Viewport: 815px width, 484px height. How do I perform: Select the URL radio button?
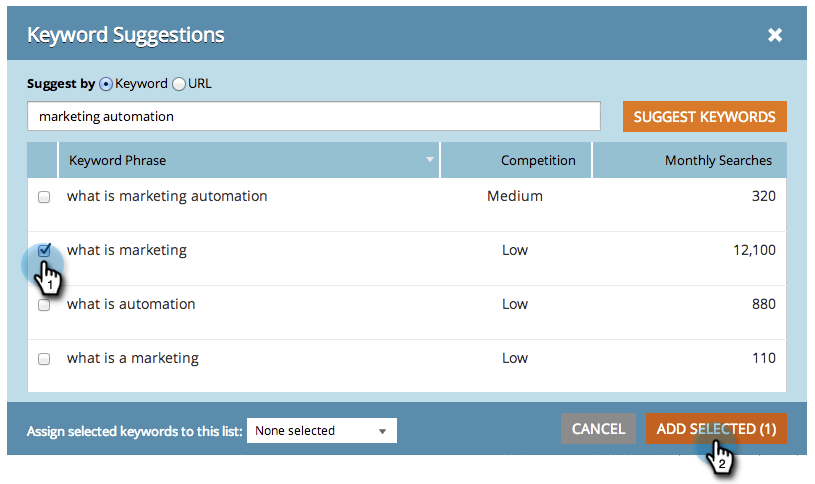point(179,84)
